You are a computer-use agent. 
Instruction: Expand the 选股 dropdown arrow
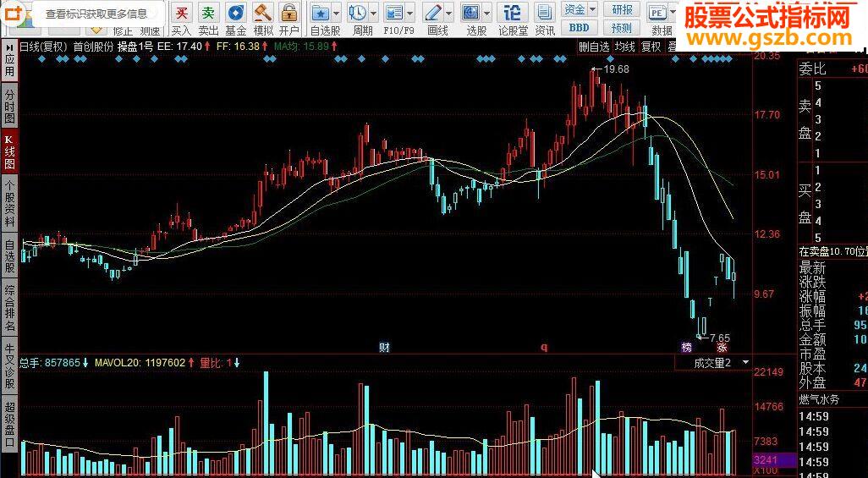(x=486, y=12)
